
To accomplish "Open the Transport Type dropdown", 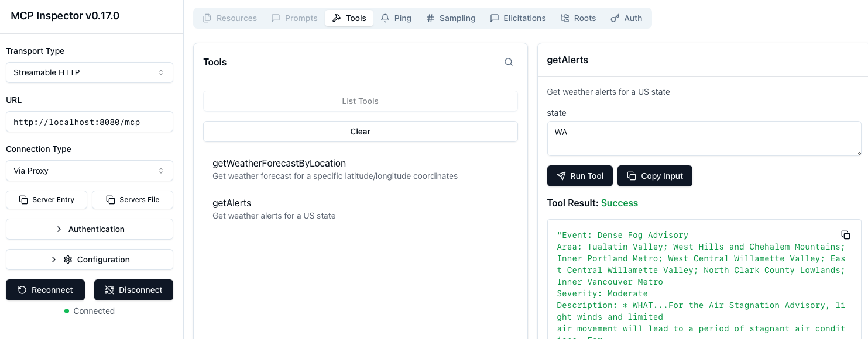I will (x=90, y=72).
